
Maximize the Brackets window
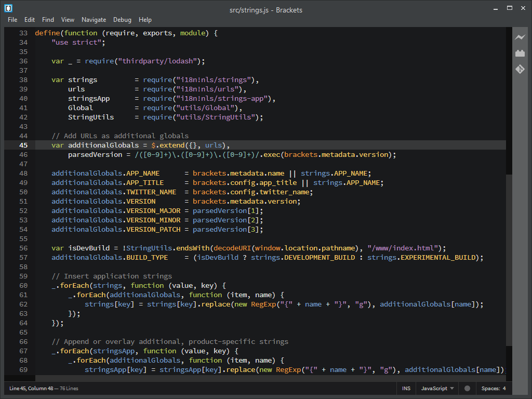(x=510, y=8)
